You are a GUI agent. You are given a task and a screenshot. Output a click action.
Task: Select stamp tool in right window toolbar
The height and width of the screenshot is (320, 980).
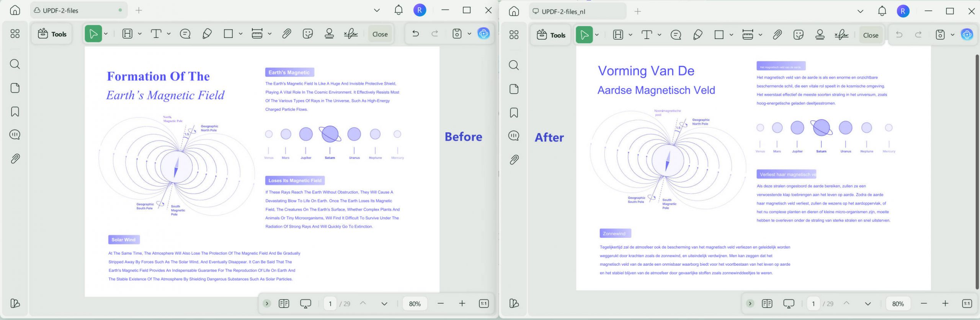pyautogui.click(x=820, y=35)
